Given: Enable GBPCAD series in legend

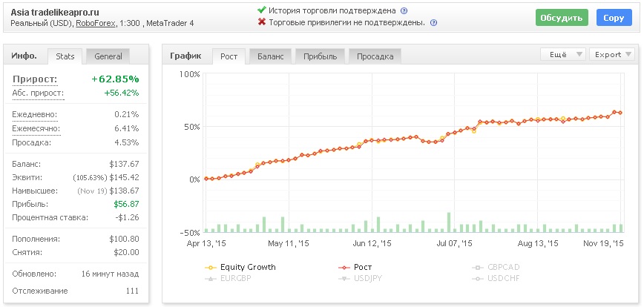Looking at the screenshot, I should [496, 267].
